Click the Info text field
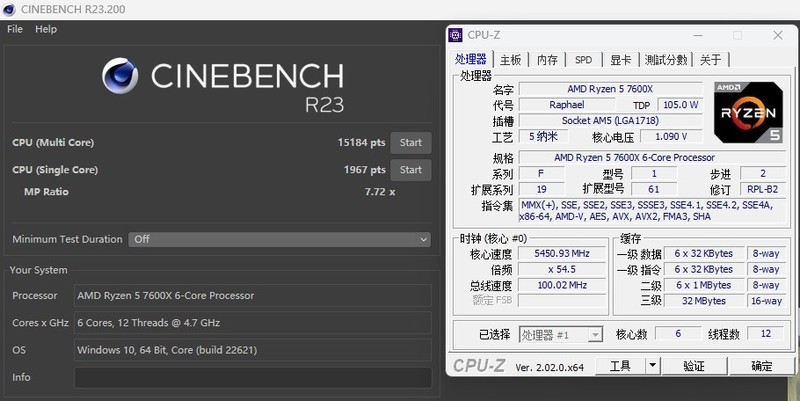800x401 pixels. [x=252, y=377]
